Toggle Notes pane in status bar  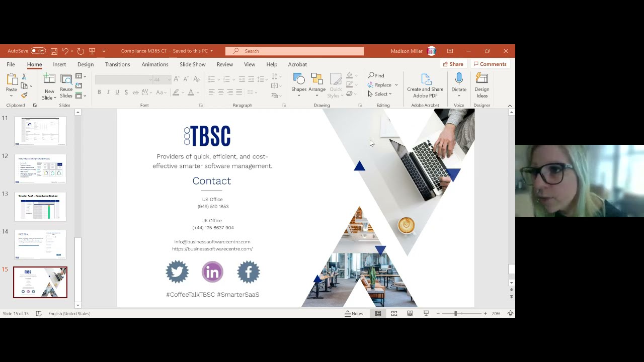(x=354, y=313)
